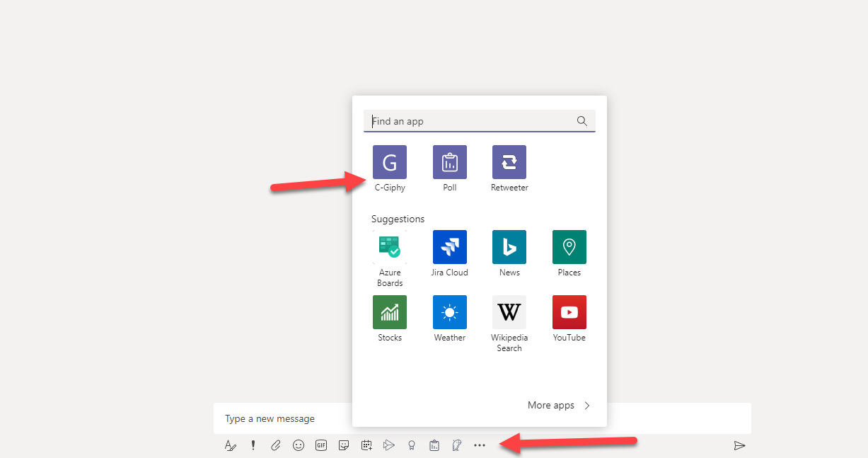Screen dimensions: 868x458
Task: Select the Stocks app
Action: pos(390,312)
